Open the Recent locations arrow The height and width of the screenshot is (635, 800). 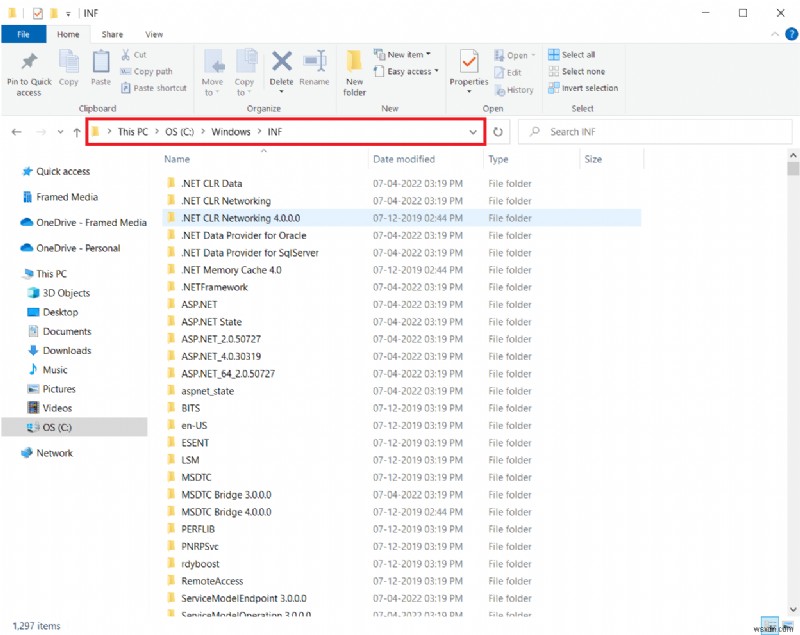60,132
